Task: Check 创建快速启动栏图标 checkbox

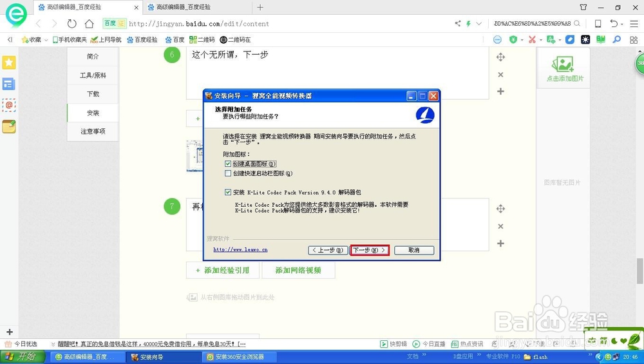Action: tap(228, 173)
